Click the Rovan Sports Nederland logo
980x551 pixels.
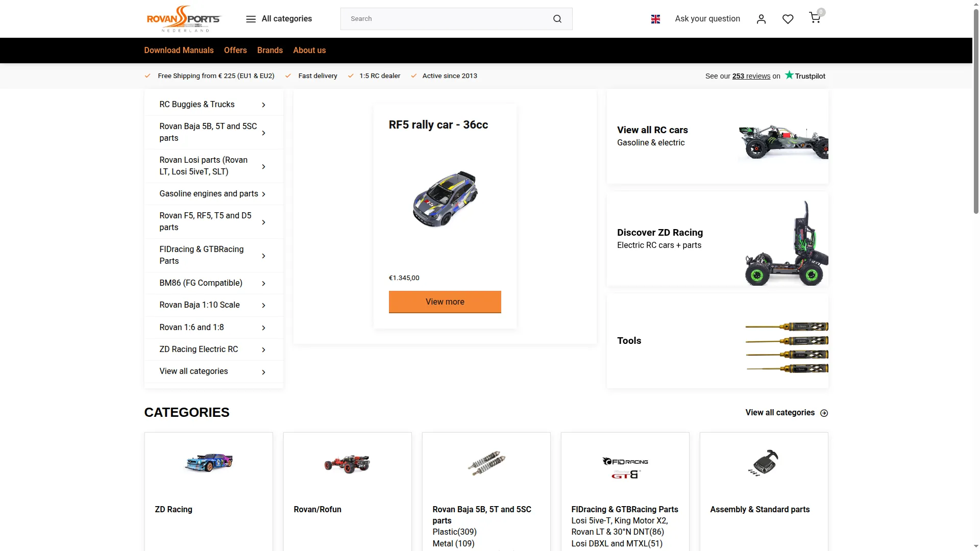(x=184, y=19)
